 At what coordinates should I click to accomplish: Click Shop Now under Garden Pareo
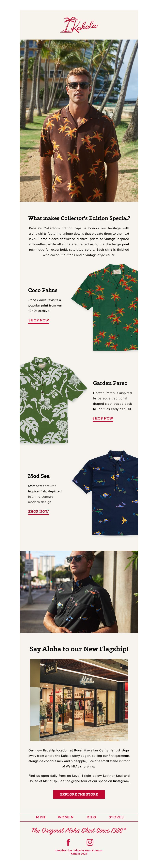click(103, 418)
